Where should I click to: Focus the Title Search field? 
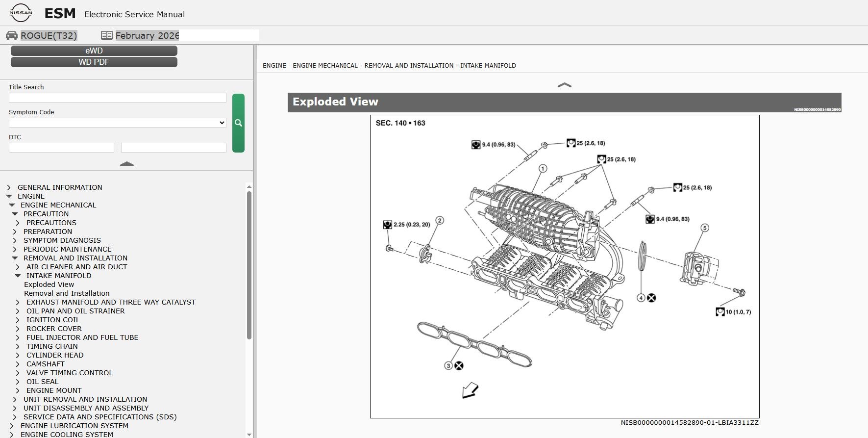point(118,98)
